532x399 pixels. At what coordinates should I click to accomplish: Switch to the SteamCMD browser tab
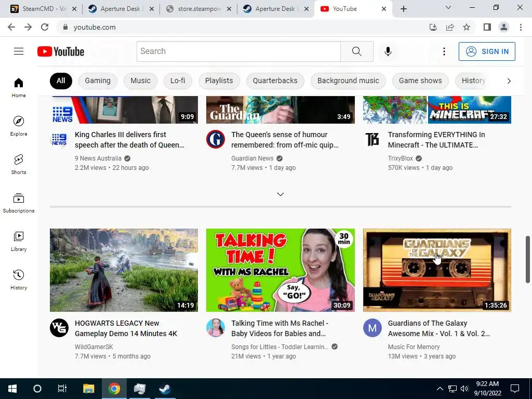click(x=43, y=9)
